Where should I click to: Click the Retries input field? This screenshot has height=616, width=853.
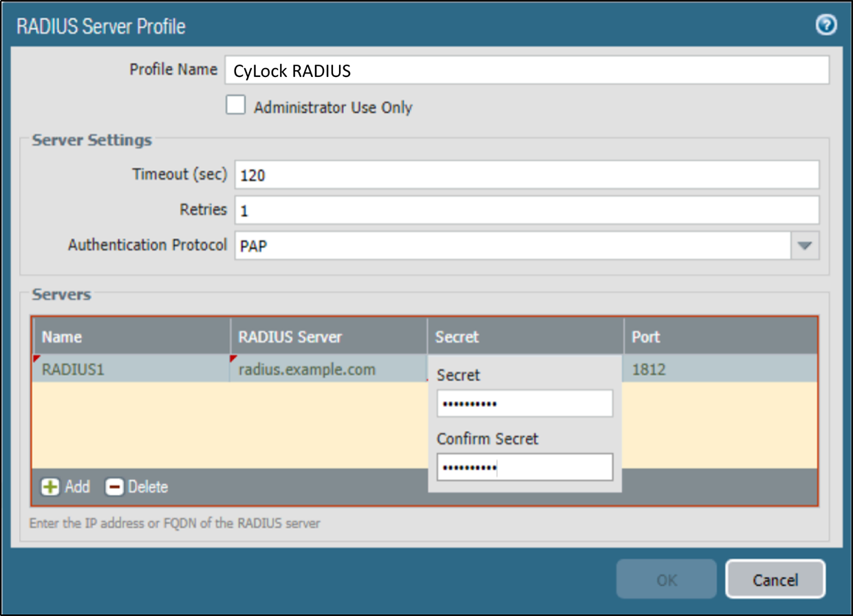[526, 210]
